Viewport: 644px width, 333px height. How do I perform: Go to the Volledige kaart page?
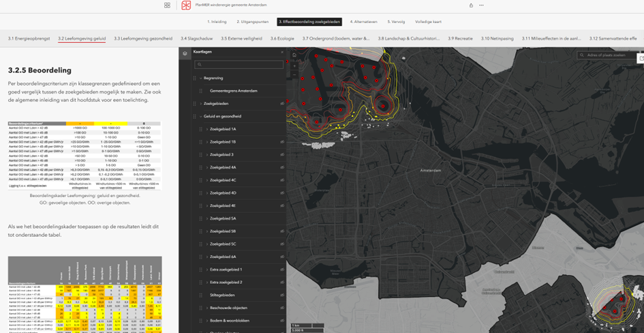(429, 22)
